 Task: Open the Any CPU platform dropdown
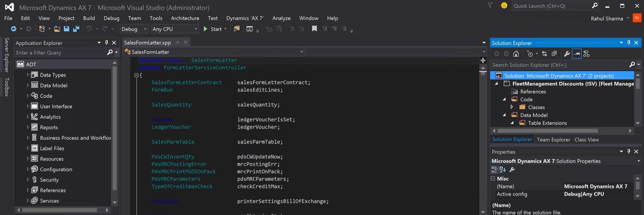(175, 29)
